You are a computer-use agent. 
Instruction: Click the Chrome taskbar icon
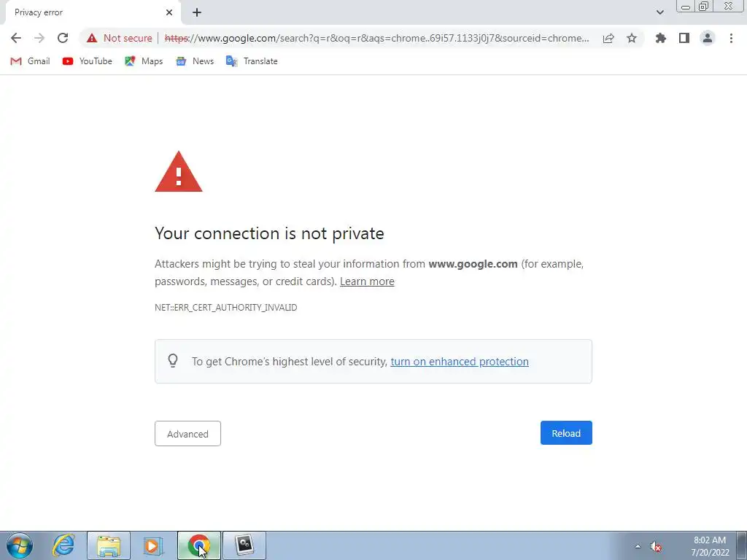(x=198, y=545)
